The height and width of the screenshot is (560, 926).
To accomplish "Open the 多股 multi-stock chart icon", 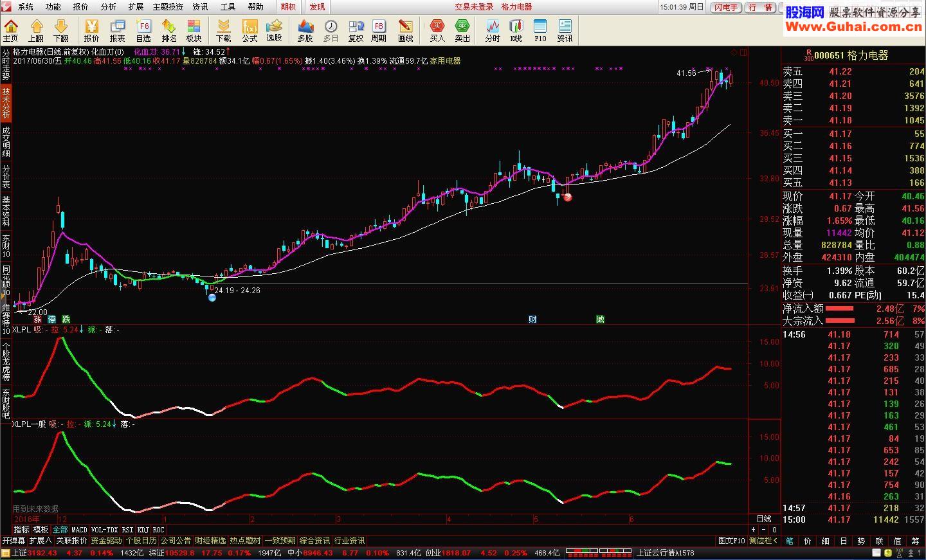I will 305,30.
